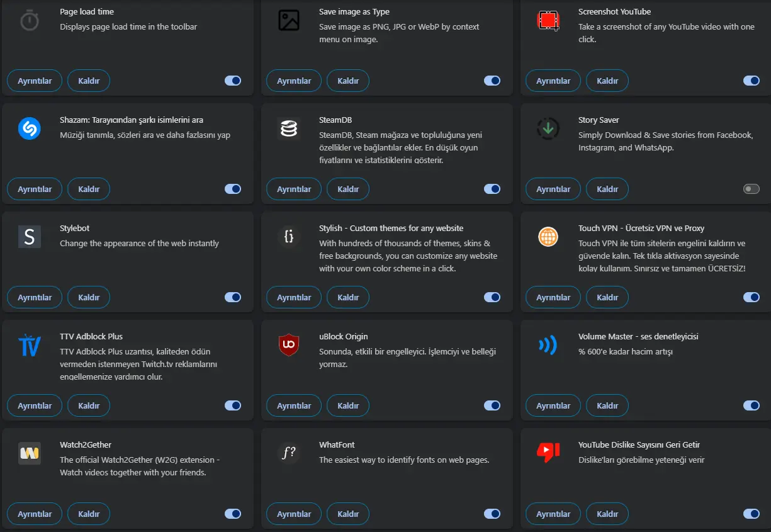Click the Story Saver download icon
771x532 pixels.
coord(548,128)
